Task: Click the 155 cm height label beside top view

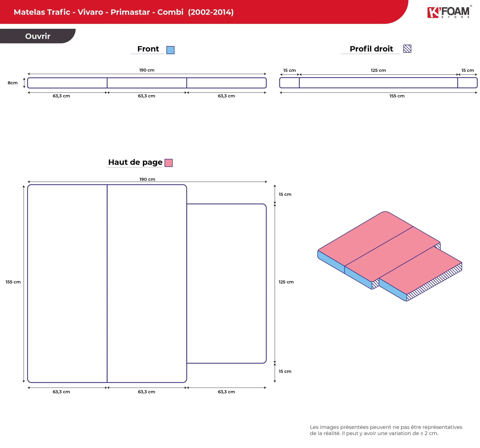Action: (x=13, y=282)
